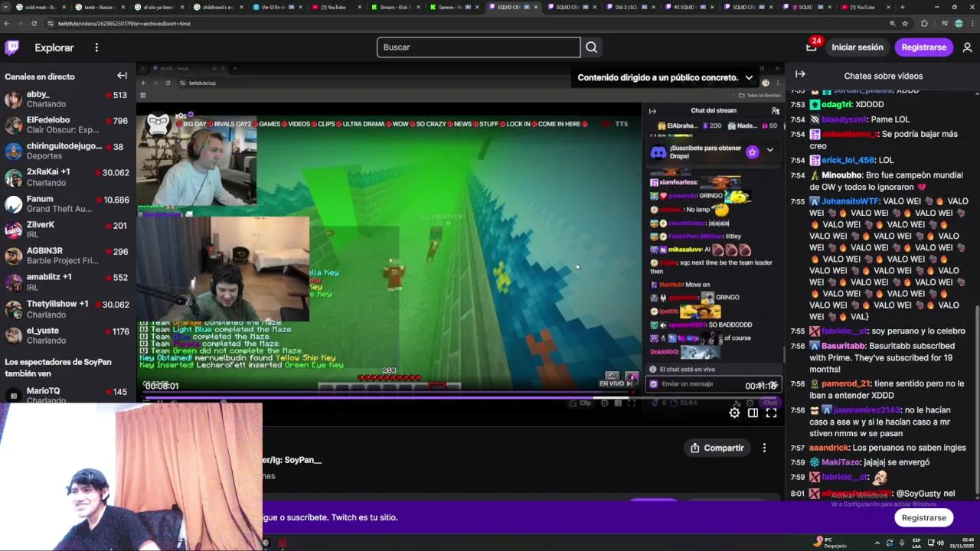Viewport: 980px width, 551px height.
Task: Click the twitch.tv address bar
Action: pyautogui.click(x=459, y=24)
